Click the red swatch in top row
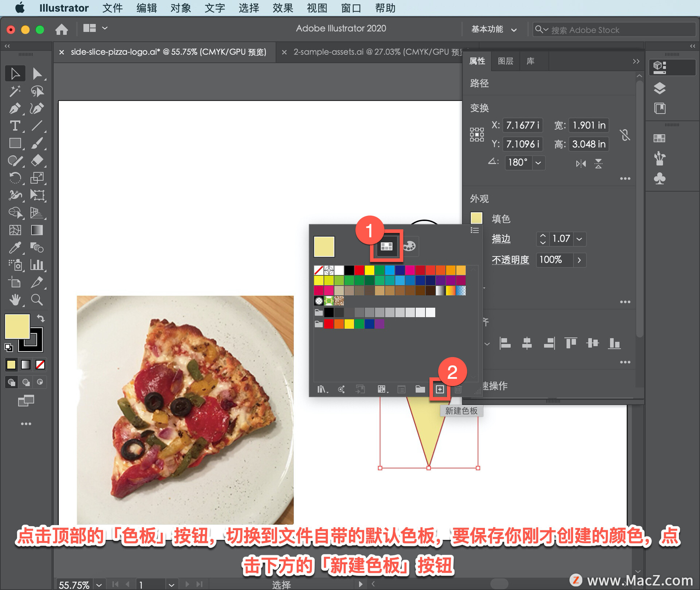The image size is (700, 590). pyautogui.click(x=359, y=270)
